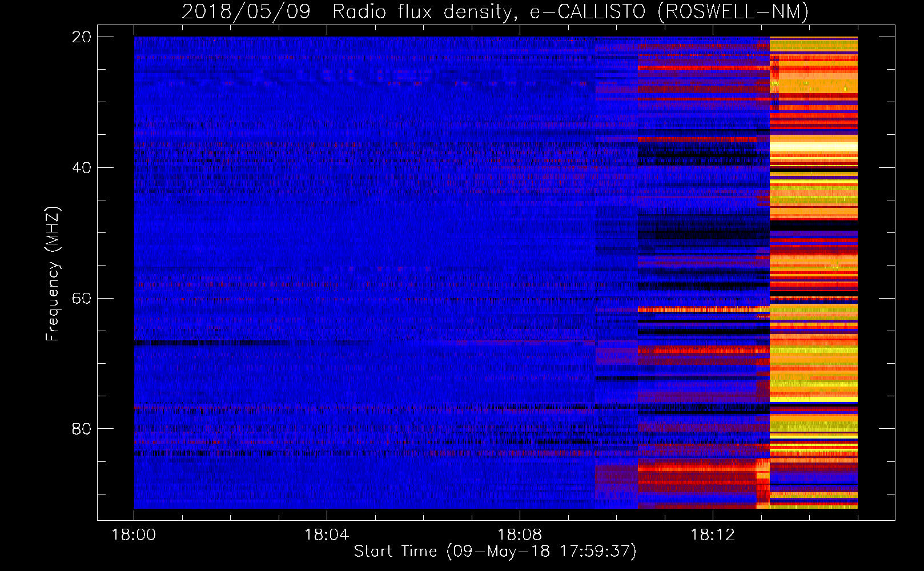Click the bright white band near 37 MHz
Screen dimensions: 924x571
point(814,147)
